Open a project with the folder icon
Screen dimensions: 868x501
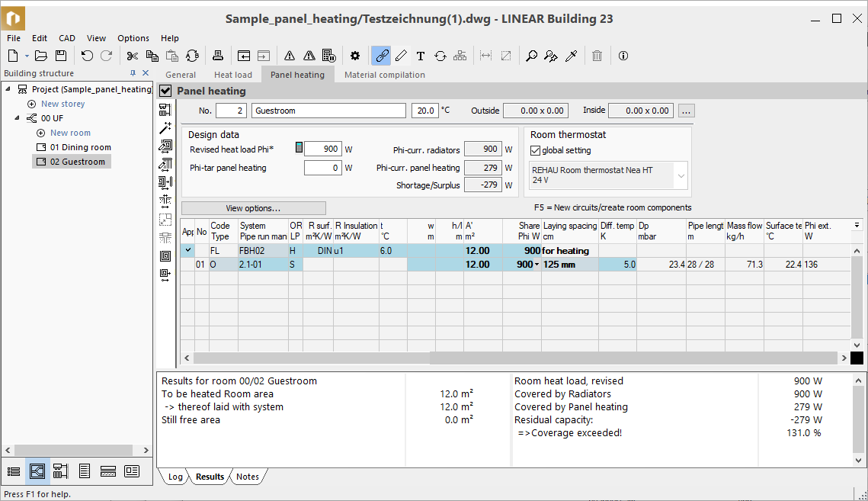(x=41, y=56)
